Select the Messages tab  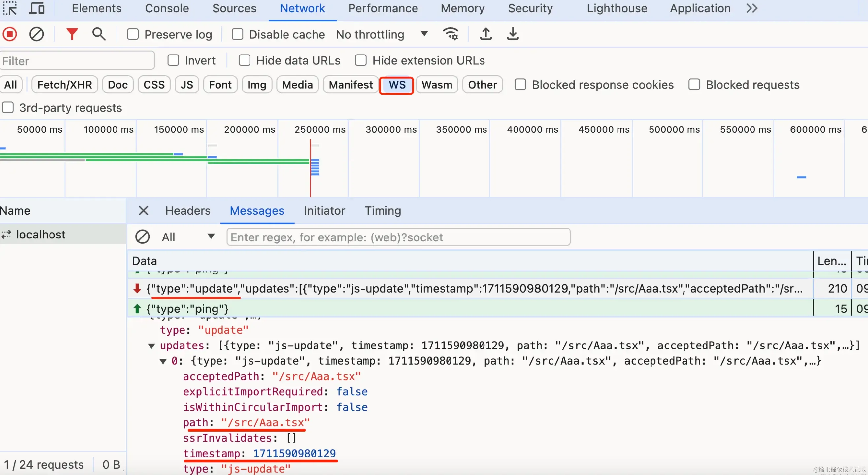click(257, 211)
